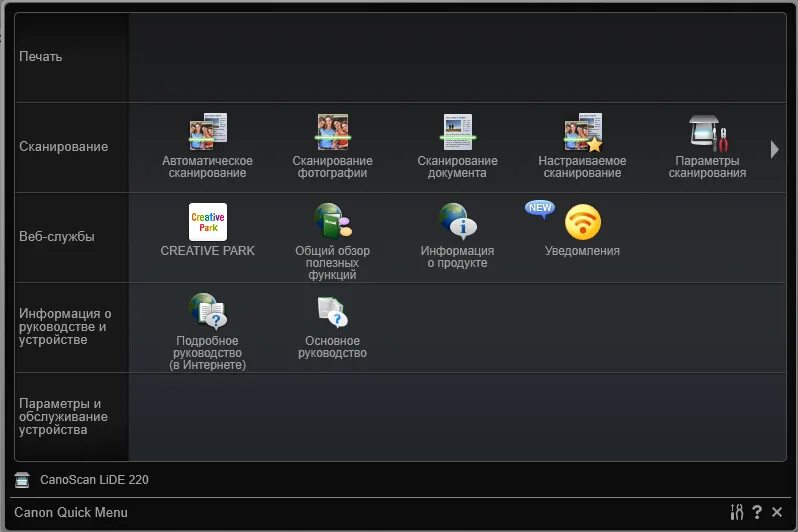798x532 pixels.
Task: Launch Автоматическое сканирование
Action: coord(208,145)
